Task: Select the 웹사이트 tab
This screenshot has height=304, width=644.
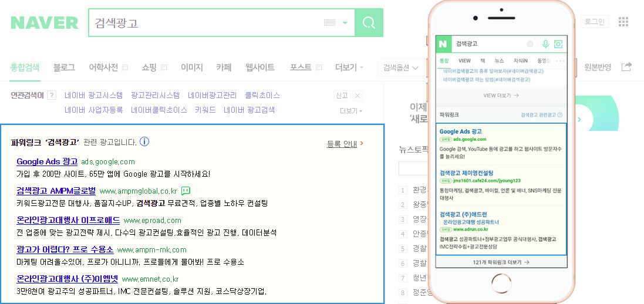Action: tap(260, 67)
